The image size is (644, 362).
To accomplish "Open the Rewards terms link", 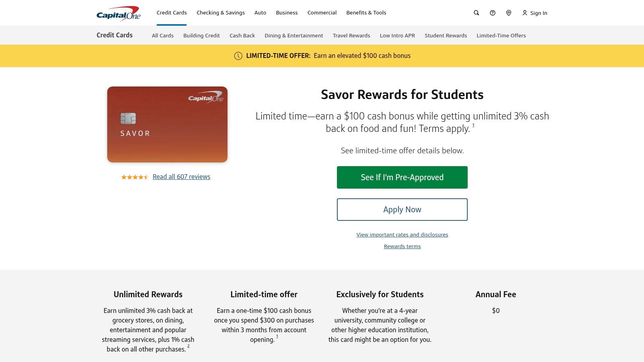I will coord(402,246).
